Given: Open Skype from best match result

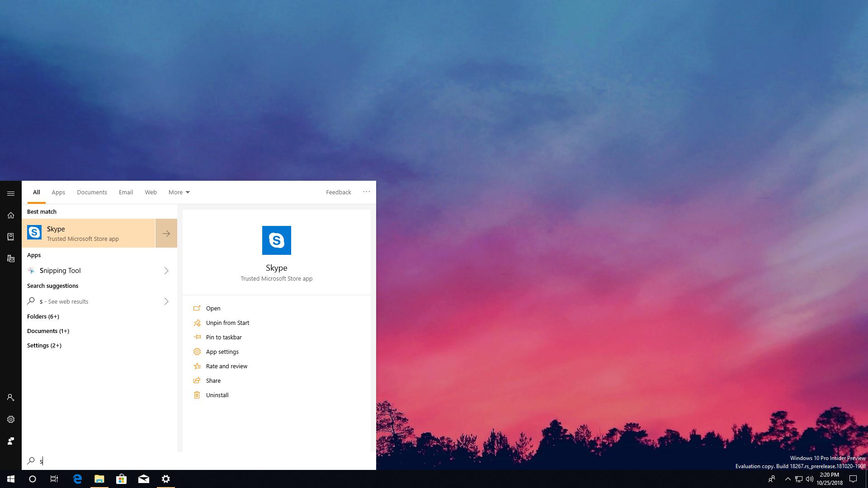Looking at the screenshot, I should pyautogui.click(x=89, y=233).
